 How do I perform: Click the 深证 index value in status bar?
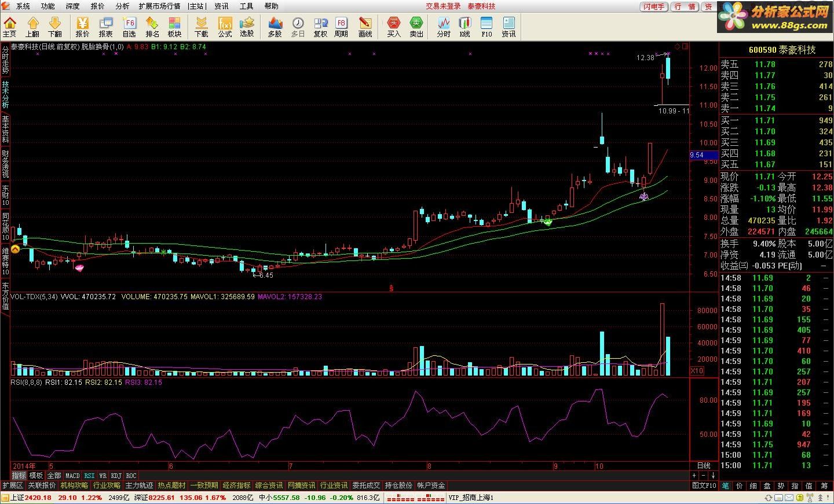click(160, 498)
